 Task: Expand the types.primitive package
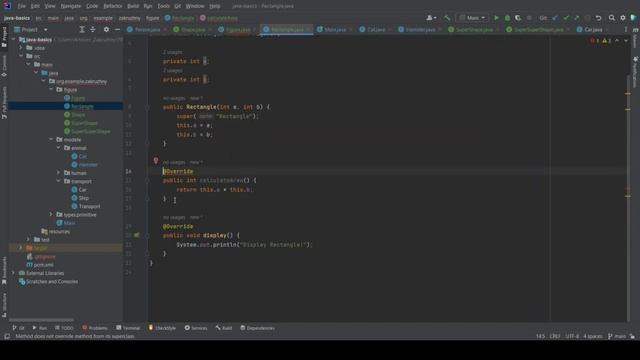[x=51, y=214]
